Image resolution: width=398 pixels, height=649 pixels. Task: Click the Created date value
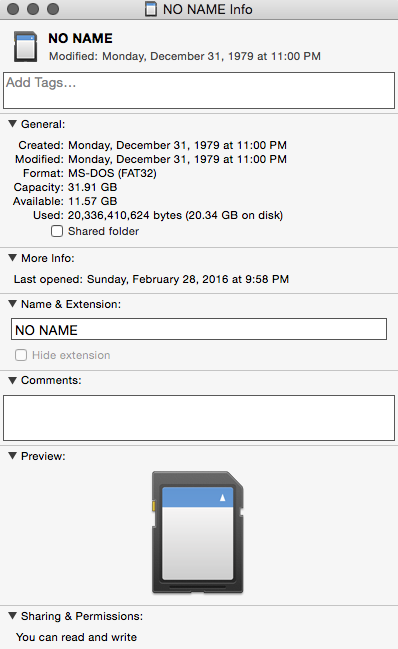coord(177,145)
